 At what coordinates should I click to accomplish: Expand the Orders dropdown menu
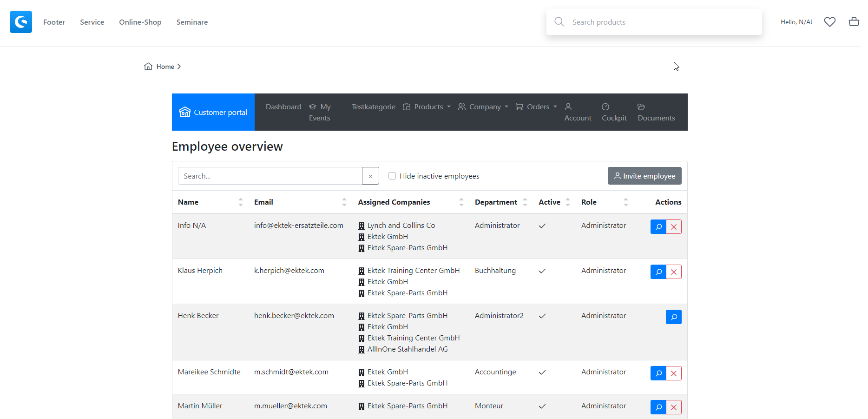click(x=537, y=107)
